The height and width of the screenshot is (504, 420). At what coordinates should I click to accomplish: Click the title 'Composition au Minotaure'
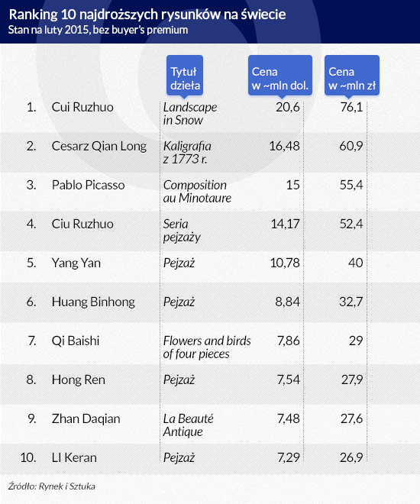[x=197, y=192]
